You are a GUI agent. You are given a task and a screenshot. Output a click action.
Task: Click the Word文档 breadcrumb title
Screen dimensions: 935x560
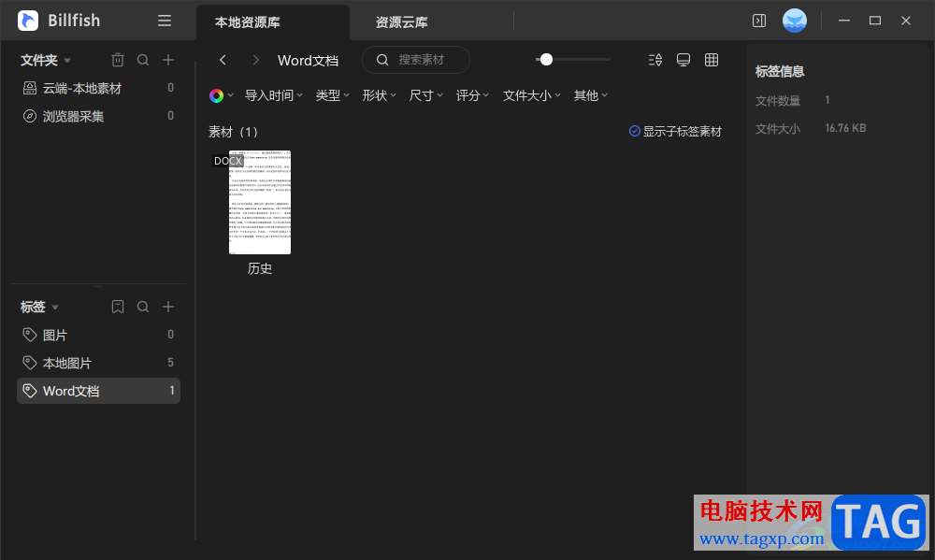[308, 60]
